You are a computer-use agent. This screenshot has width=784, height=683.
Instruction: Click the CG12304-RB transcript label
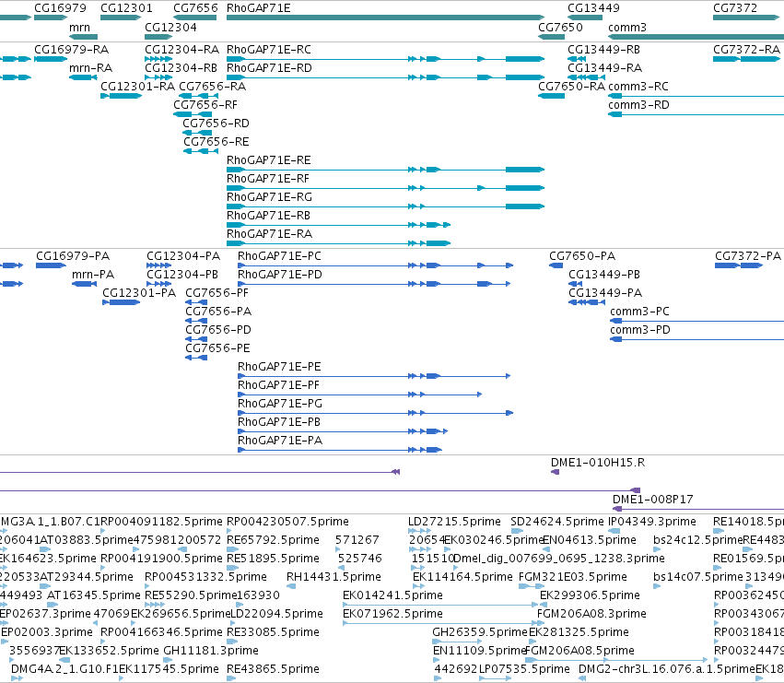(181, 68)
